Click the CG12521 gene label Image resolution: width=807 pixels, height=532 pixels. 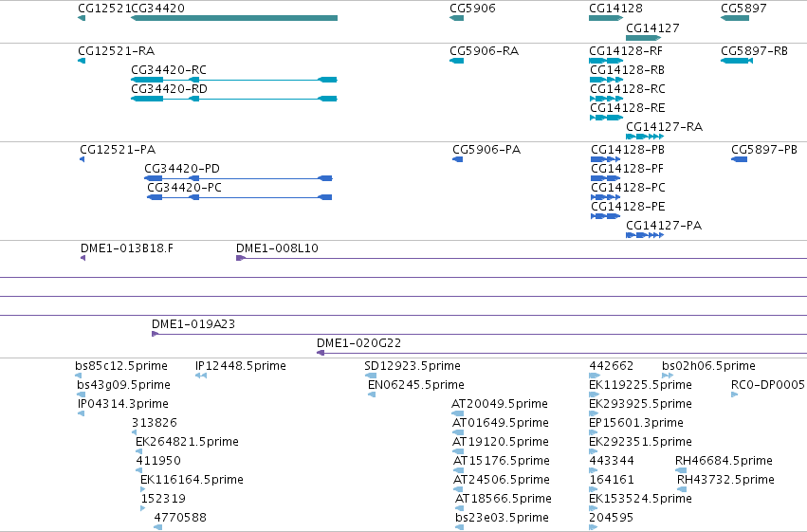tap(104, 9)
